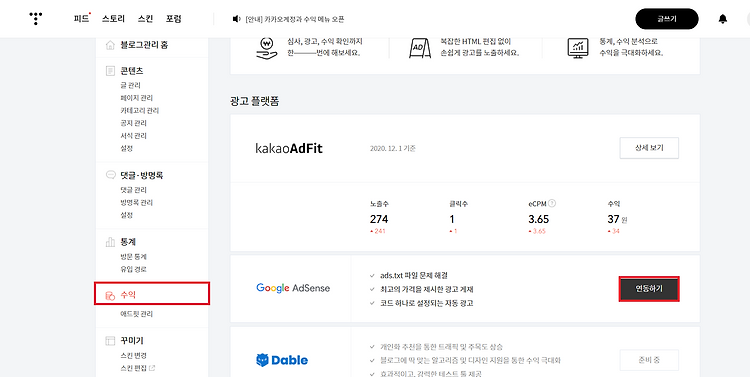
Task: Click the ads.txt 파일 문제 해결 line
Action: [414, 276]
